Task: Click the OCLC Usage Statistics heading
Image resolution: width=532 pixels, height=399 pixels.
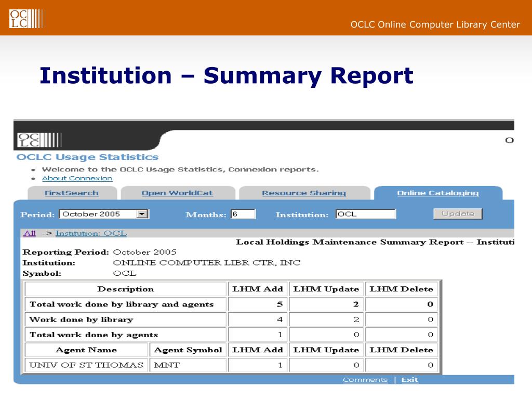Action: 87,157
